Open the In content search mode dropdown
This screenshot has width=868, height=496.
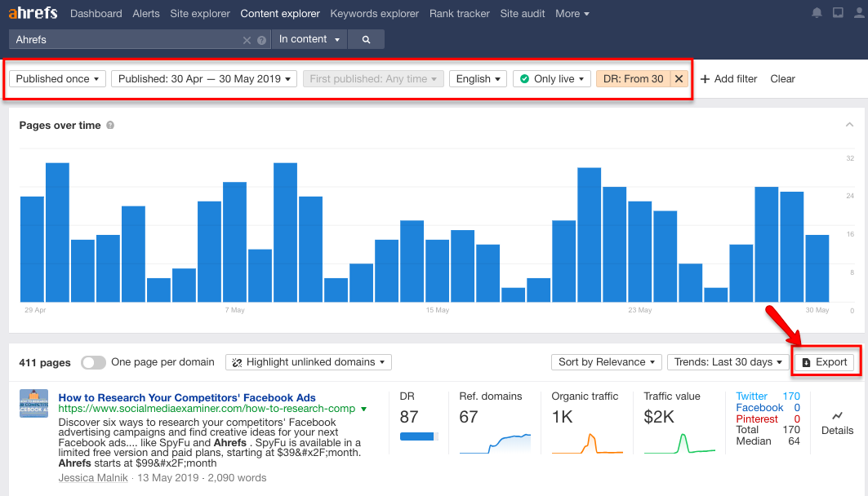click(309, 39)
